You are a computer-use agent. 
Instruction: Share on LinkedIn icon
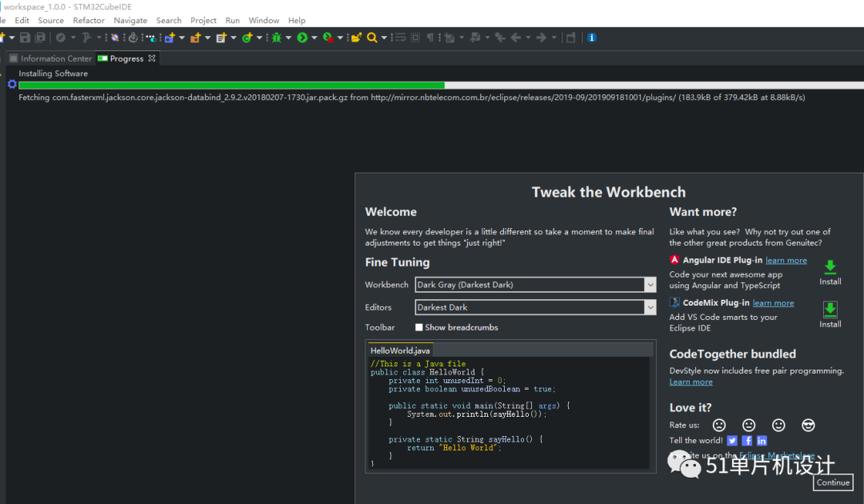point(762,440)
